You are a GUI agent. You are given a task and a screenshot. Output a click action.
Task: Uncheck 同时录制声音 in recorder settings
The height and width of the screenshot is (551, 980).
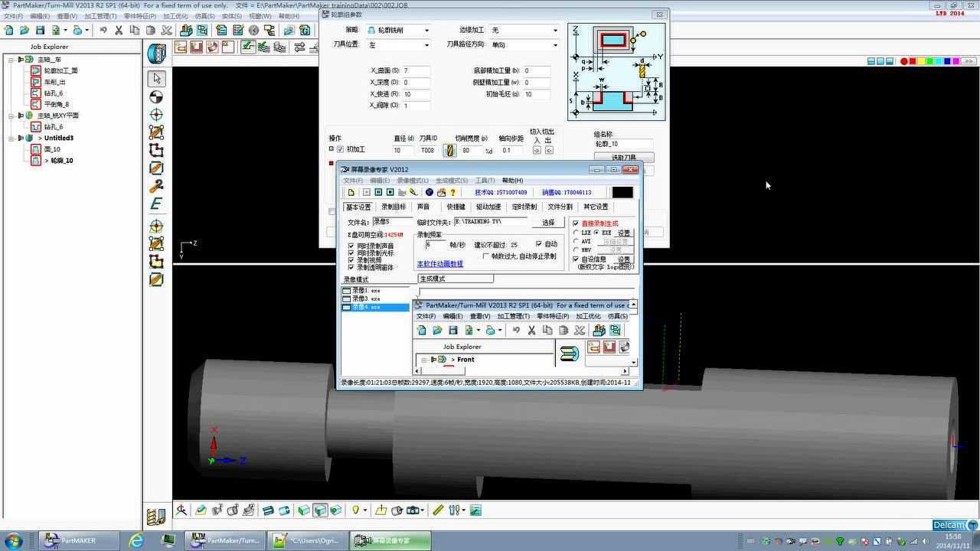(350, 246)
